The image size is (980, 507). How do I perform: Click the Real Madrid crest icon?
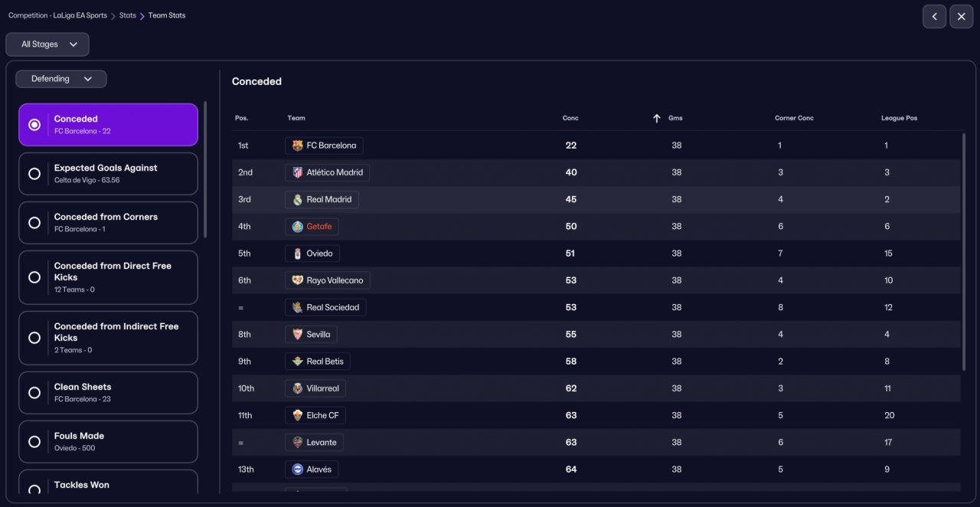(298, 200)
